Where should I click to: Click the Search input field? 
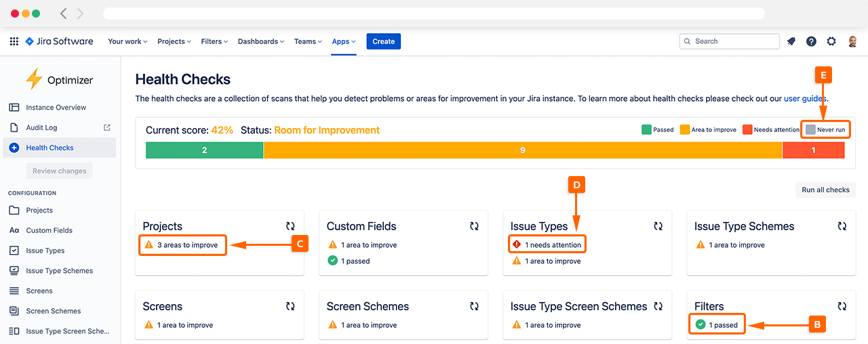730,41
